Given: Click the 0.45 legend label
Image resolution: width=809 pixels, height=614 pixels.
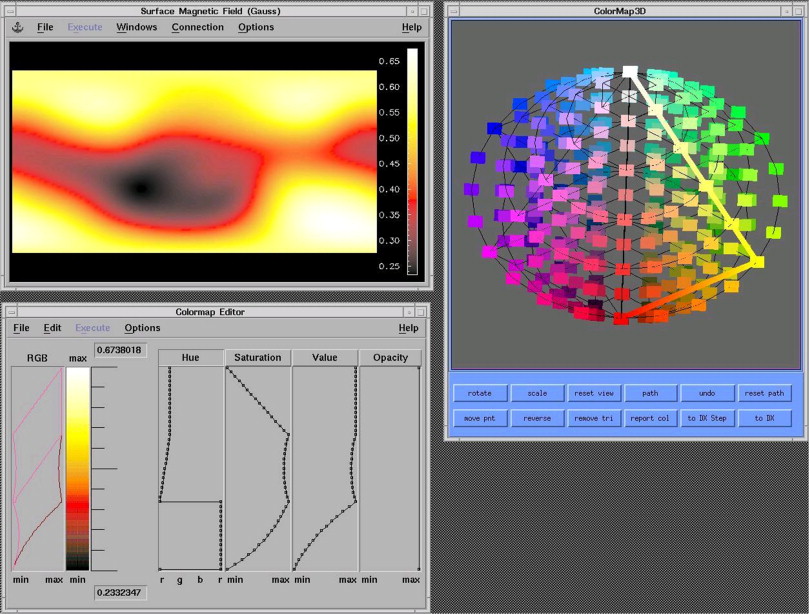Looking at the screenshot, I should pos(389,164).
